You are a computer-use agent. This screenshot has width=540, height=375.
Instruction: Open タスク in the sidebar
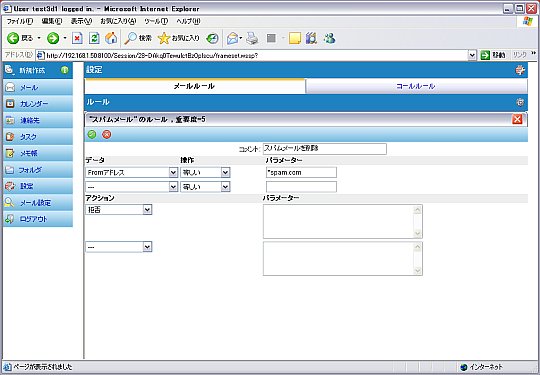pyautogui.click(x=38, y=137)
